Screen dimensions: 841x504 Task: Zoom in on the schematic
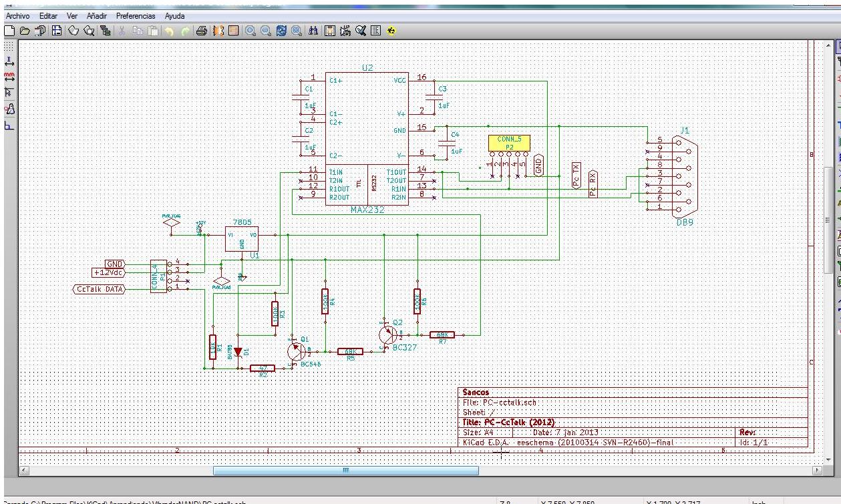(x=250, y=30)
